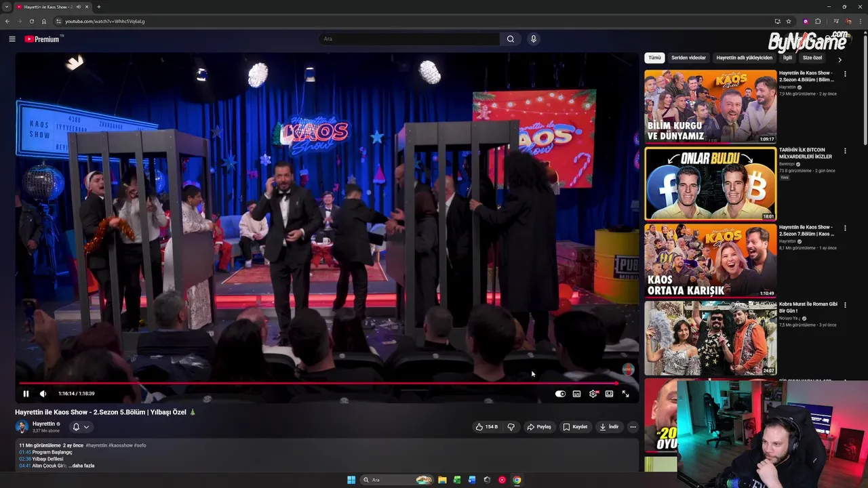The width and height of the screenshot is (868, 488).
Task: Open 'Kaos Ortaya Karışık' video thumbnail
Action: point(710,261)
